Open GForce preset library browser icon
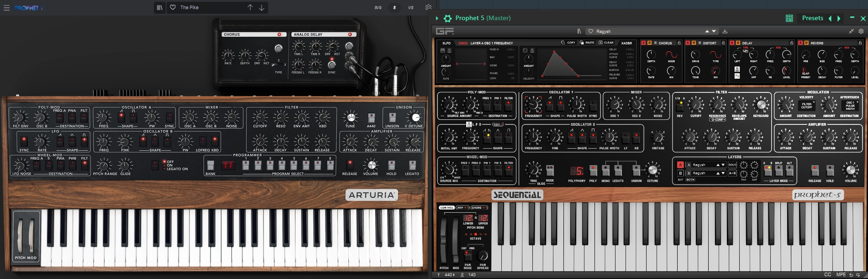Screen dimensions: 868x279 tap(579, 31)
